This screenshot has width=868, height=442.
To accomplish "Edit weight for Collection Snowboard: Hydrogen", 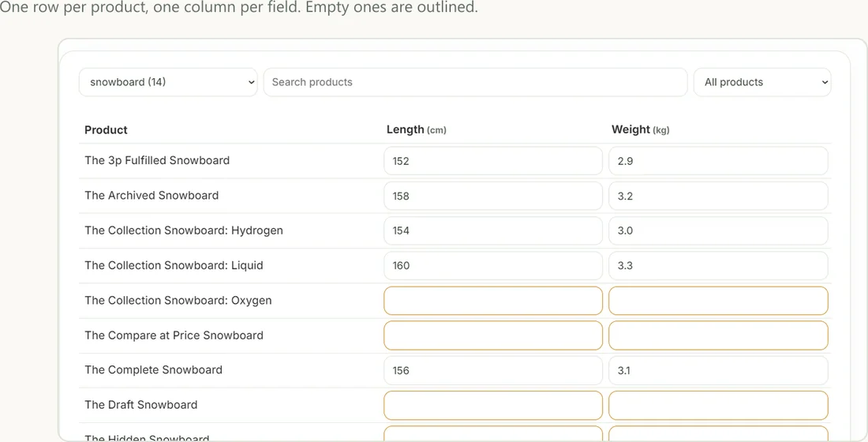I will click(719, 231).
